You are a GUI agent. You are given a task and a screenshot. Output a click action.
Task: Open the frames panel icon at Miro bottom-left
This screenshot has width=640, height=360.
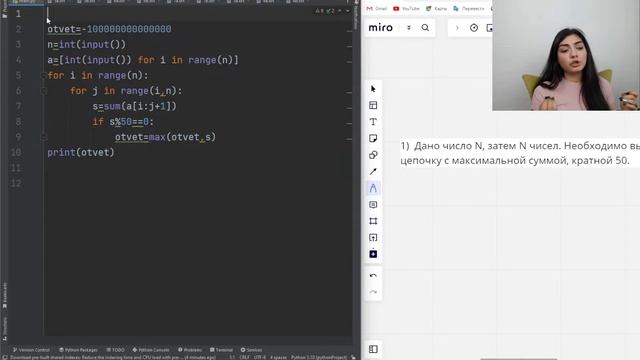[373, 349]
